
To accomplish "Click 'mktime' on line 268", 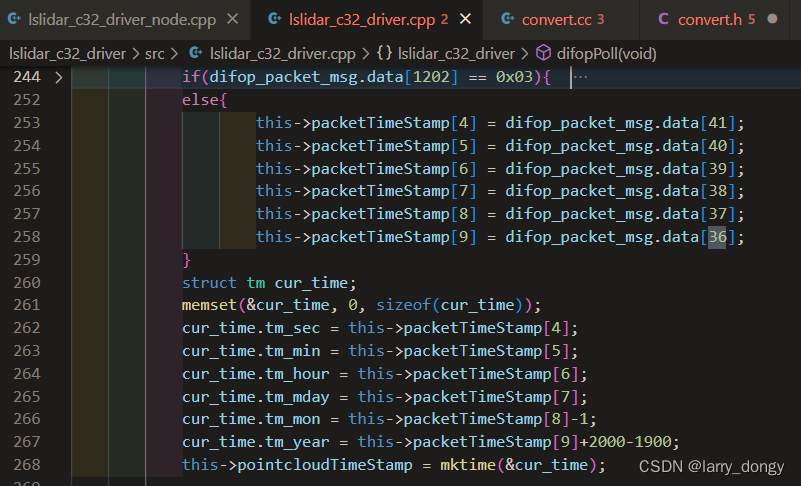I will [x=468, y=465].
